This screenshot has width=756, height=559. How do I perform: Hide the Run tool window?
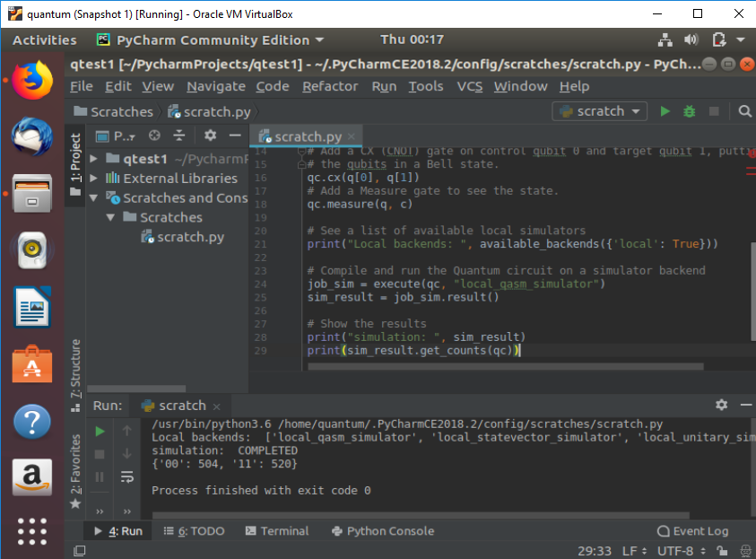[746, 405]
